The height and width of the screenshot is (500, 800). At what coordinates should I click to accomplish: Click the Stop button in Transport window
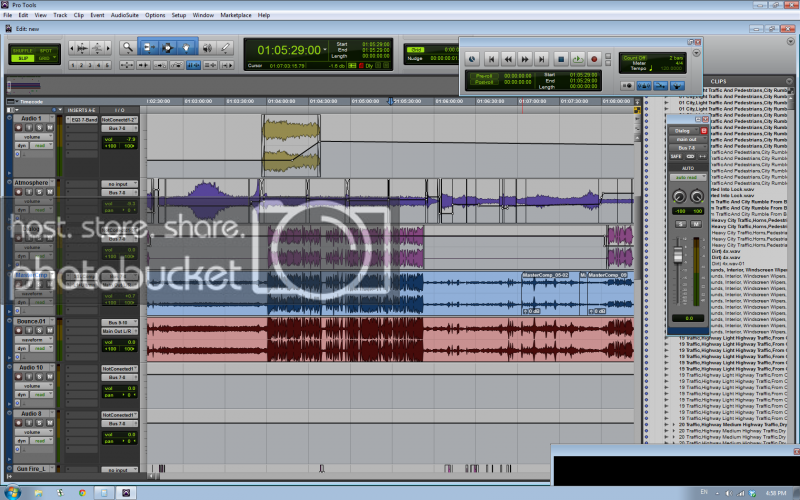pyautogui.click(x=561, y=59)
